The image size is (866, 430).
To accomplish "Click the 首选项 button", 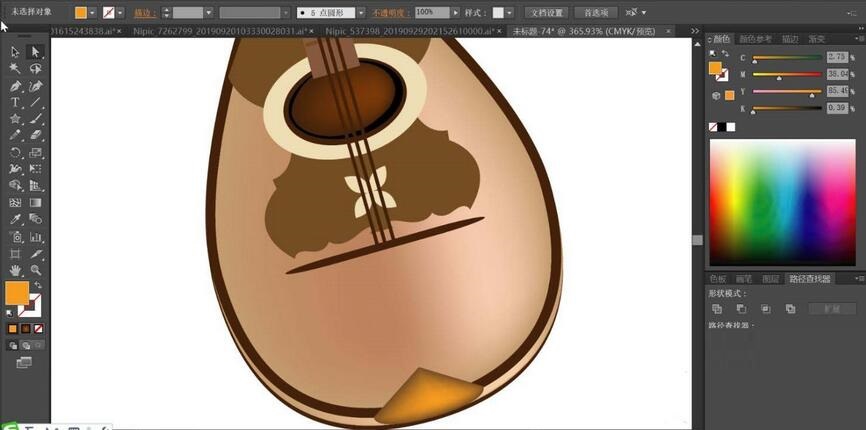I will 597,13.
